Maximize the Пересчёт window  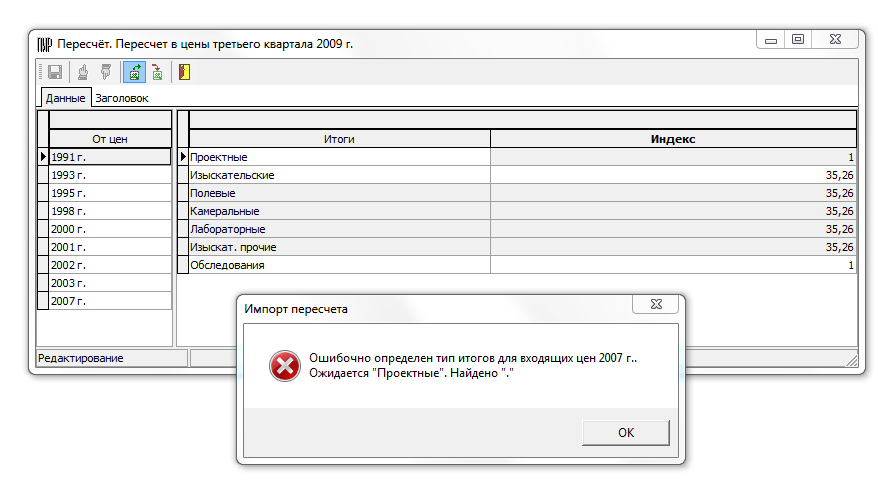point(797,40)
